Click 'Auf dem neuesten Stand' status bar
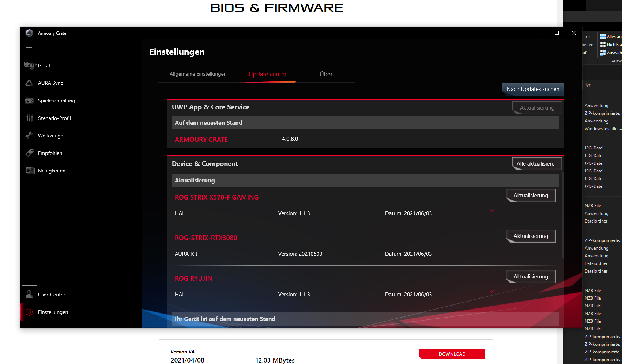The width and height of the screenshot is (622, 364). coord(366,123)
